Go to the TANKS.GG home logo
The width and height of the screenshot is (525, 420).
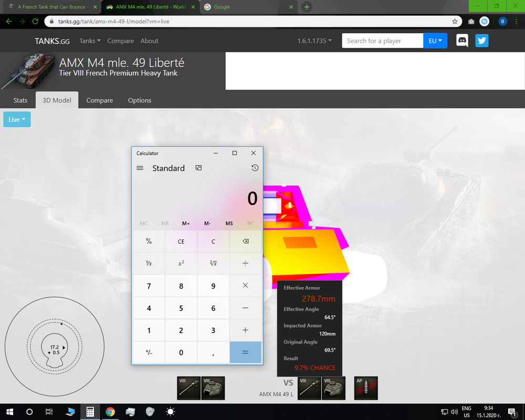52,41
